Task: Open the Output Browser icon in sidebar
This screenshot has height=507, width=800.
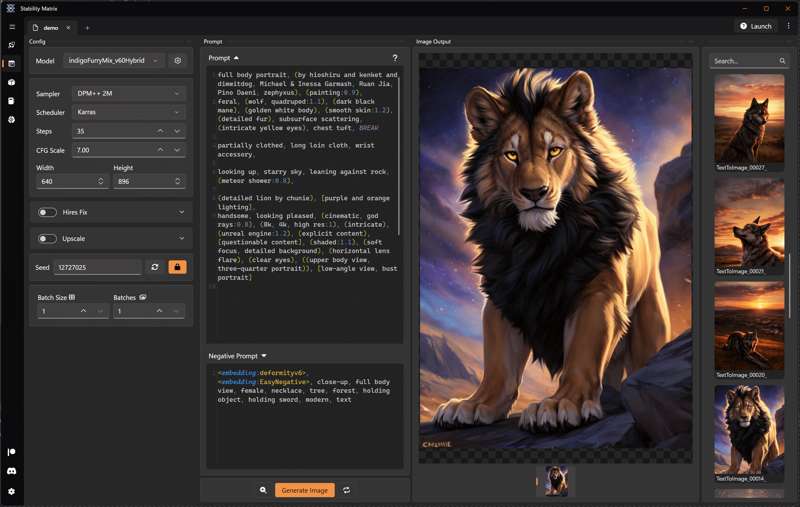Action: click(12, 119)
